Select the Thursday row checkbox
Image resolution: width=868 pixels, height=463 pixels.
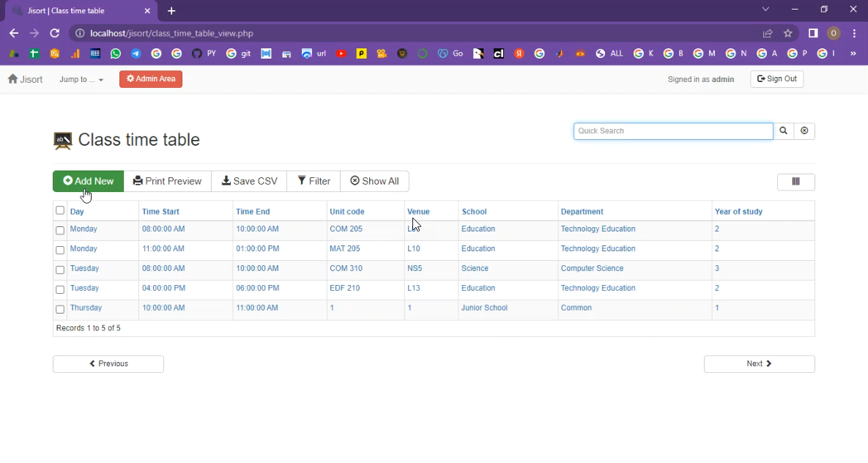pos(60,309)
